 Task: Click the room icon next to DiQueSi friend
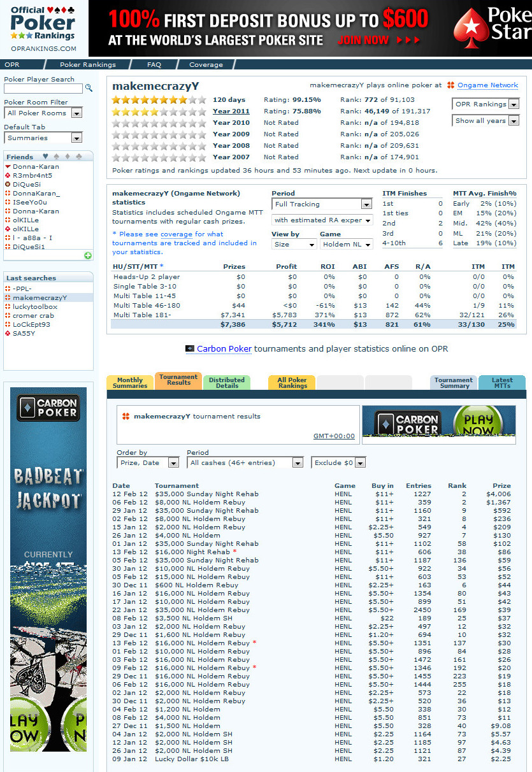(8, 184)
